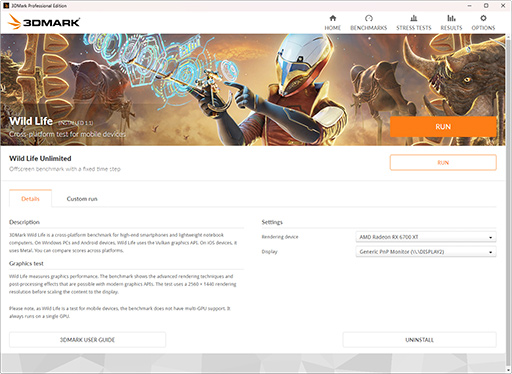
Task: Open Results chart icon
Action: point(451,18)
